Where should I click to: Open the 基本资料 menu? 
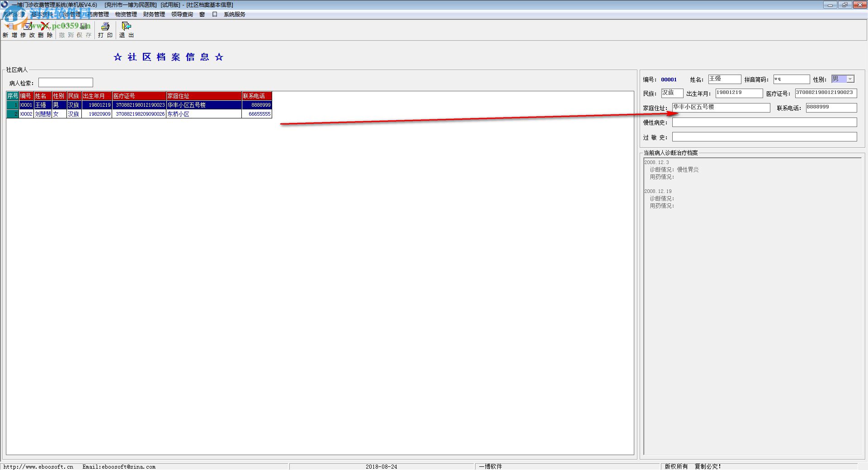point(42,14)
